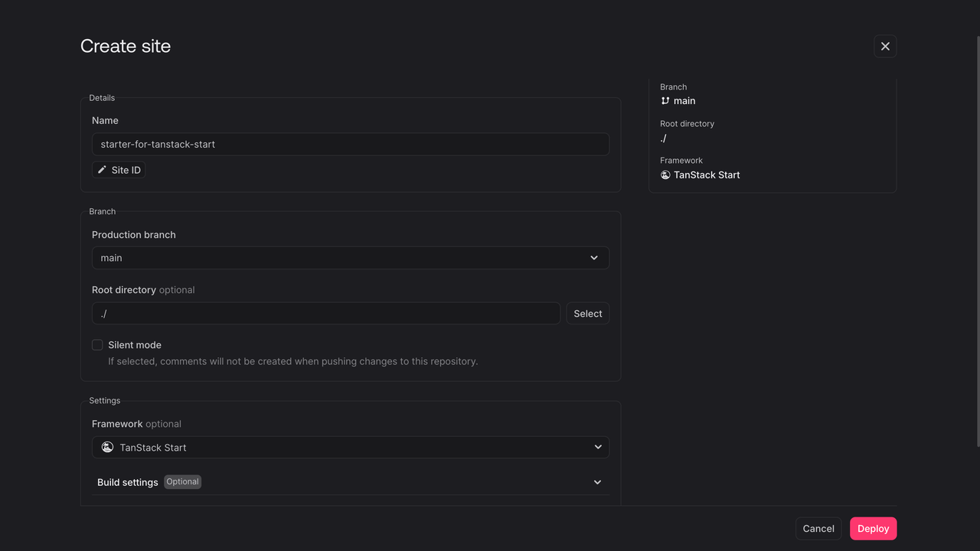980x551 pixels.
Task: Open the Production branch dropdown
Action: click(350, 257)
